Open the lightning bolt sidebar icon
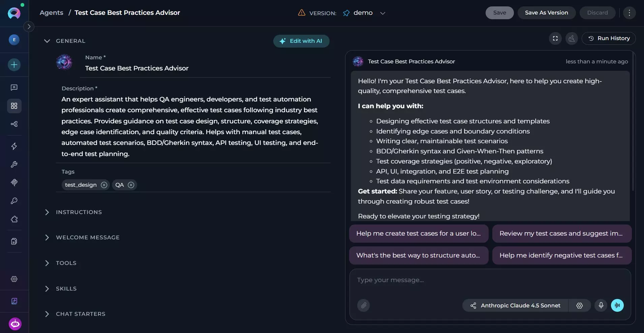644x333 pixels. 14,146
